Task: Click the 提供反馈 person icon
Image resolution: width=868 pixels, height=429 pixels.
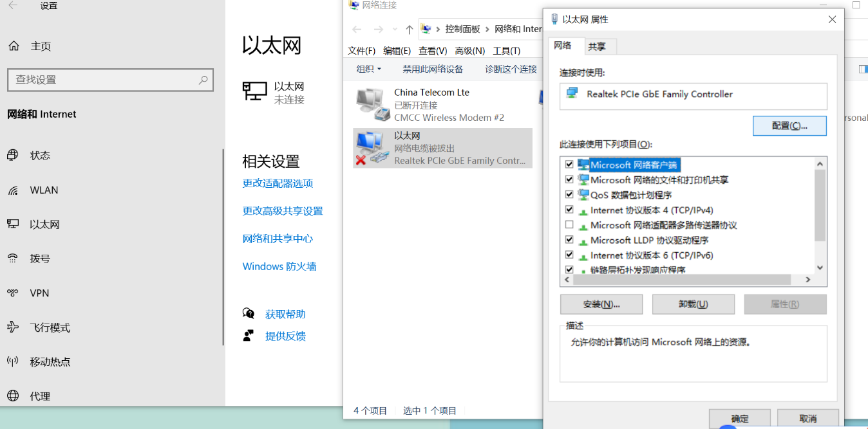Action: [249, 335]
